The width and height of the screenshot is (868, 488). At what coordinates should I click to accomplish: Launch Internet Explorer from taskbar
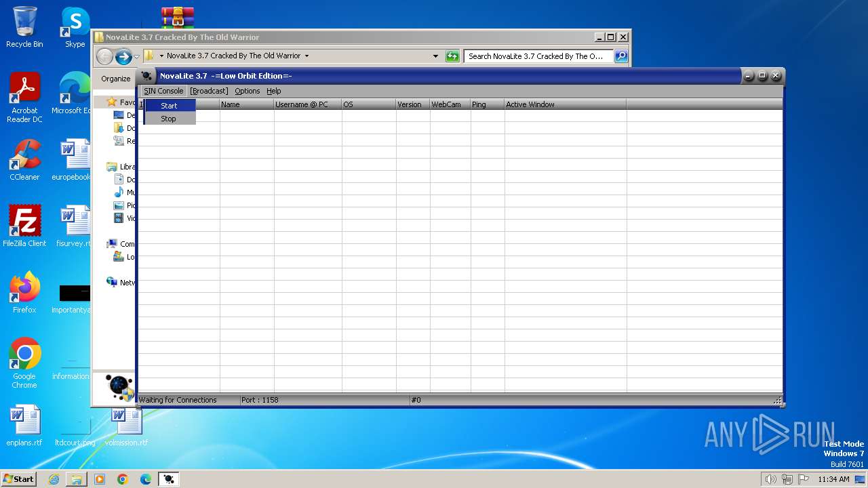point(54,479)
